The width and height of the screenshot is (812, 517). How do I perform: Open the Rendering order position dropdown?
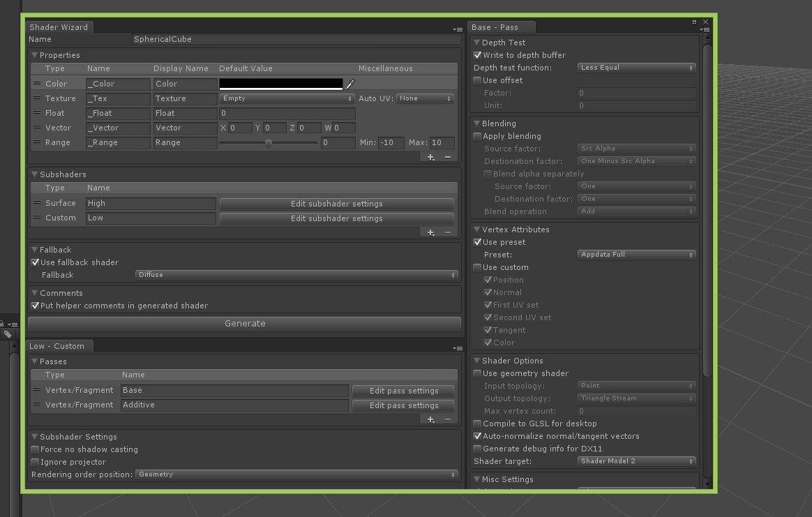pos(296,474)
